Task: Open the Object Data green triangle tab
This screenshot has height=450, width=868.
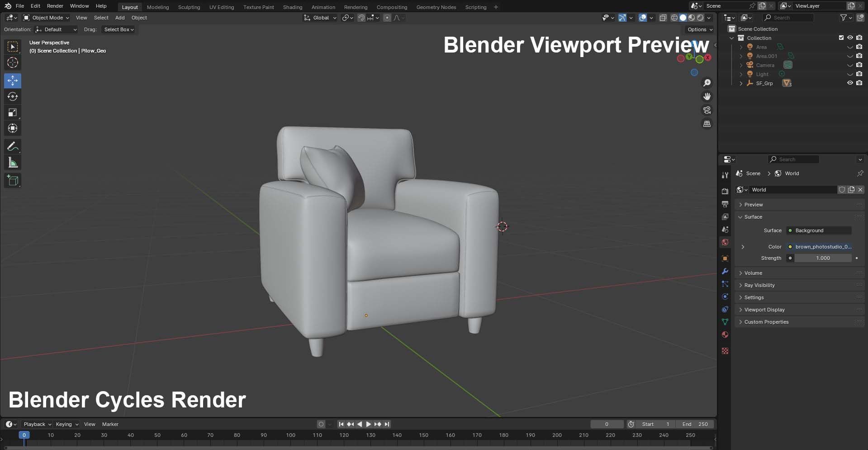Action: [725, 322]
